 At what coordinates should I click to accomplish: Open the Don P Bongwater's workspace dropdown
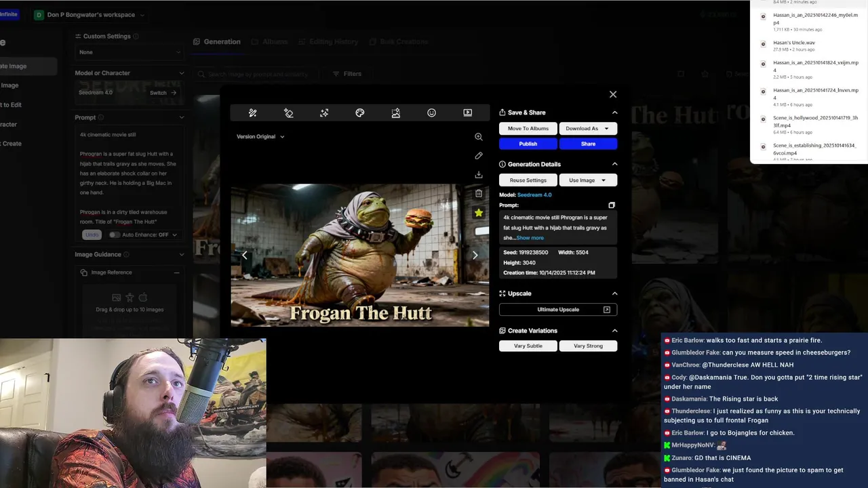tap(89, 15)
